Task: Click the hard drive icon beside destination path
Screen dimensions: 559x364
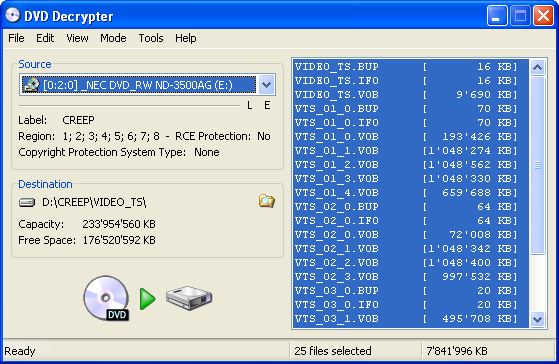Action: pyautogui.click(x=27, y=202)
